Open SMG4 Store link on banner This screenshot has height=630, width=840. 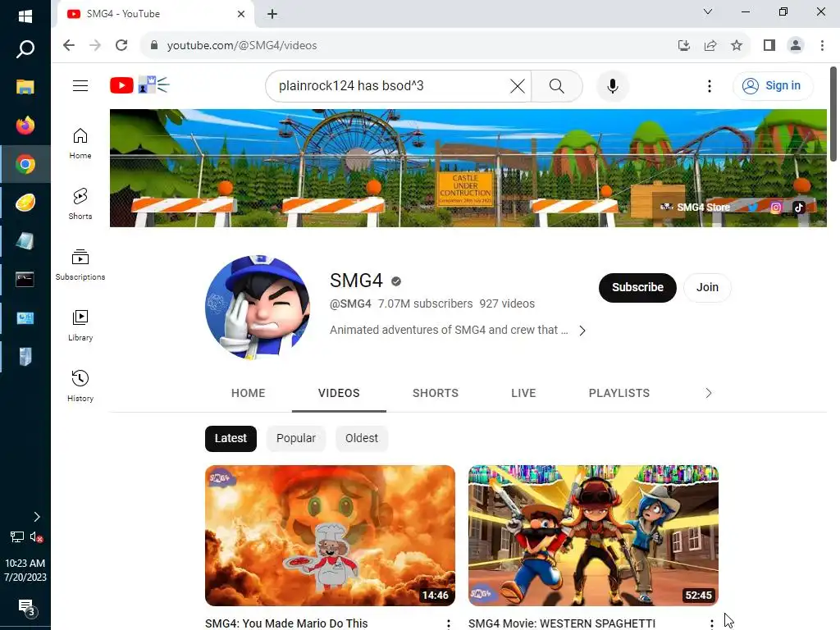pos(695,208)
